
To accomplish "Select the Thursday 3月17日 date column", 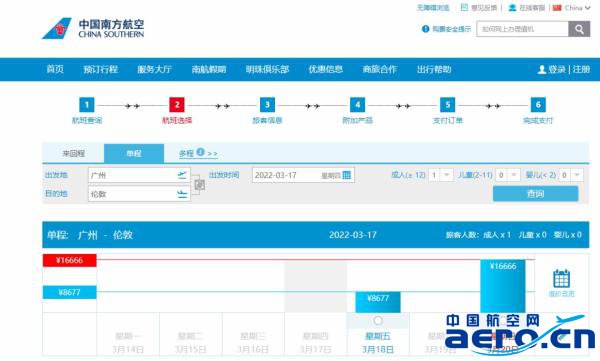I will point(315,334).
